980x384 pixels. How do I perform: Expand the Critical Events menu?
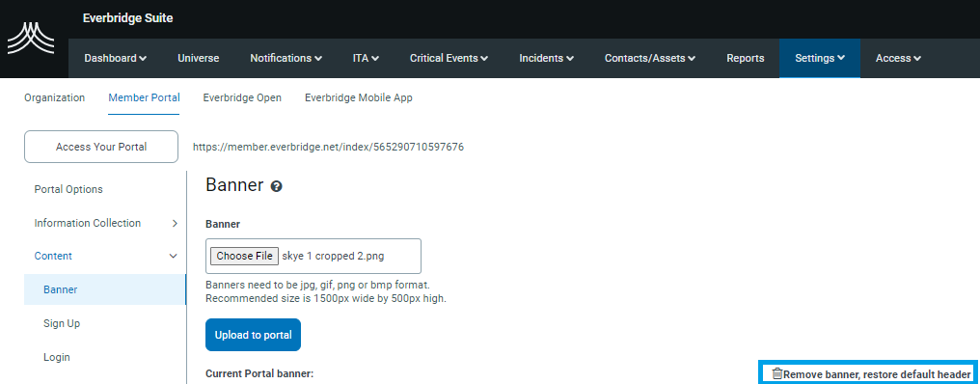pos(449,58)
